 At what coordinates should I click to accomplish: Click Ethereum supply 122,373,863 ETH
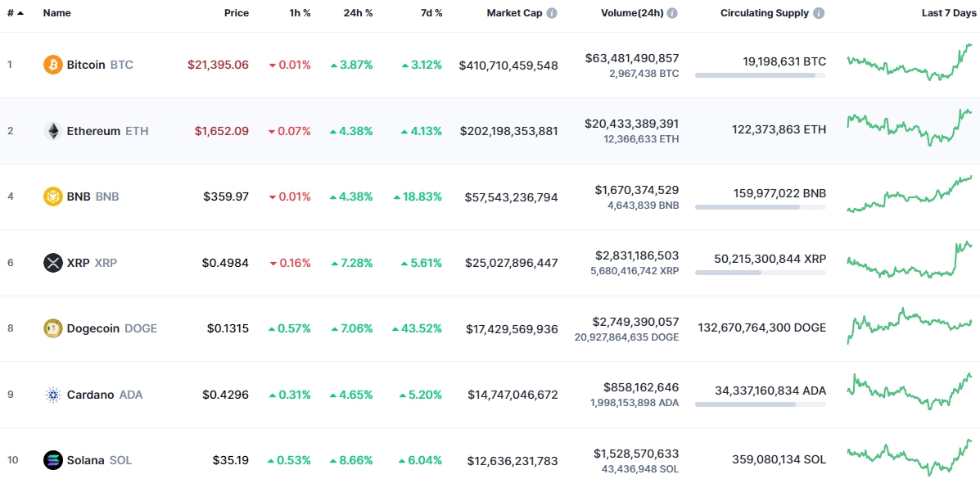pyautogui.click(x=779, y=130)
